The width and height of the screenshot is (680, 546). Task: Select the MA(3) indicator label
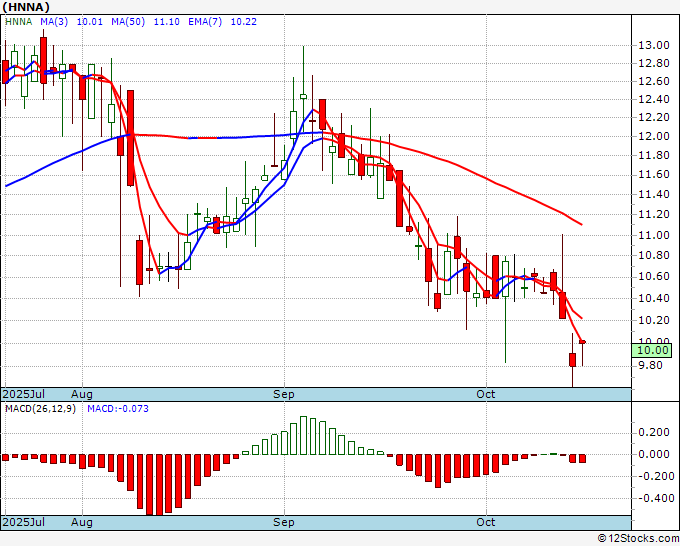pos(54,22)
